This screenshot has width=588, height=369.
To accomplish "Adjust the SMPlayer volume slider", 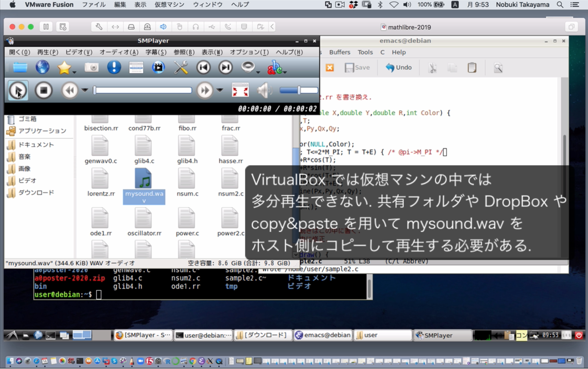I will 299,90.
